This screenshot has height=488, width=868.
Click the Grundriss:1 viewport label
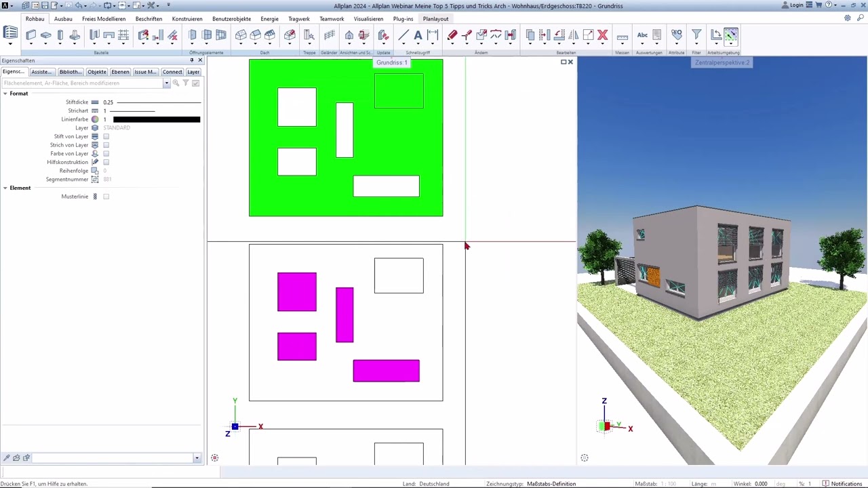392,62
